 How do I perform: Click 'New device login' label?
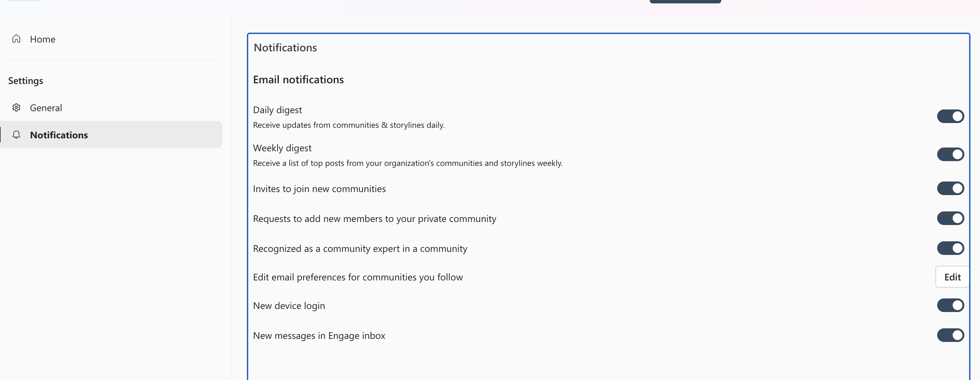point(289,306)
